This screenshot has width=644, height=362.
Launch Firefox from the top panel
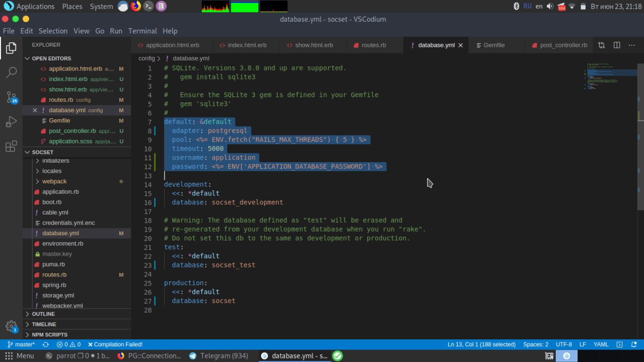(136, 6)
